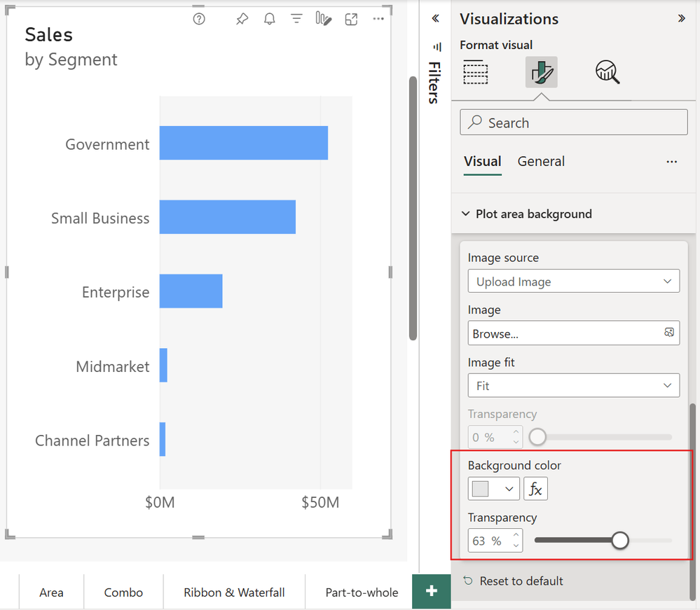The height and width of the screenshot is (610, 700).
Task: Select Format visual paintbrush icon
Action: (x=542, y=72)
